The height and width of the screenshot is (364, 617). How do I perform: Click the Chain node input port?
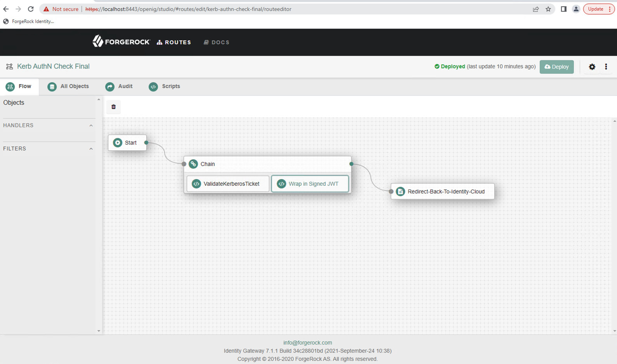[184, 164]
